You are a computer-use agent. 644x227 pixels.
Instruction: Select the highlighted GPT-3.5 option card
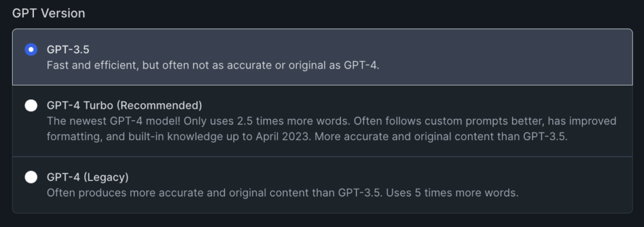coord(323,57)
